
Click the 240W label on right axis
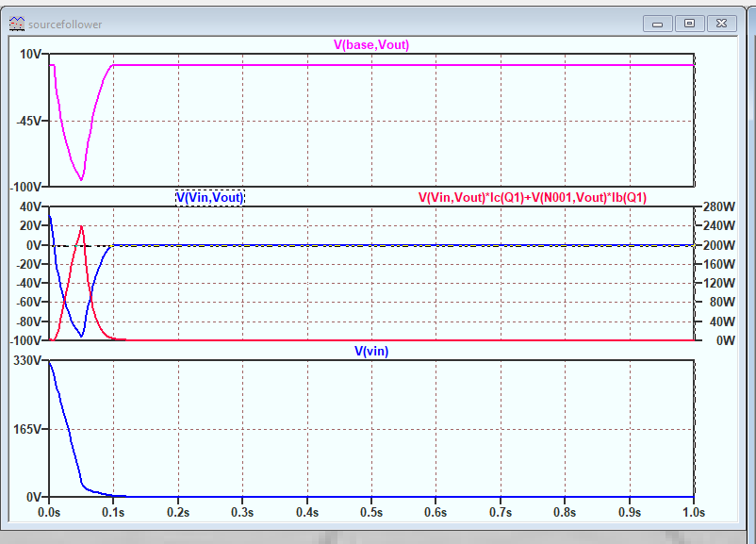[719, 225]
